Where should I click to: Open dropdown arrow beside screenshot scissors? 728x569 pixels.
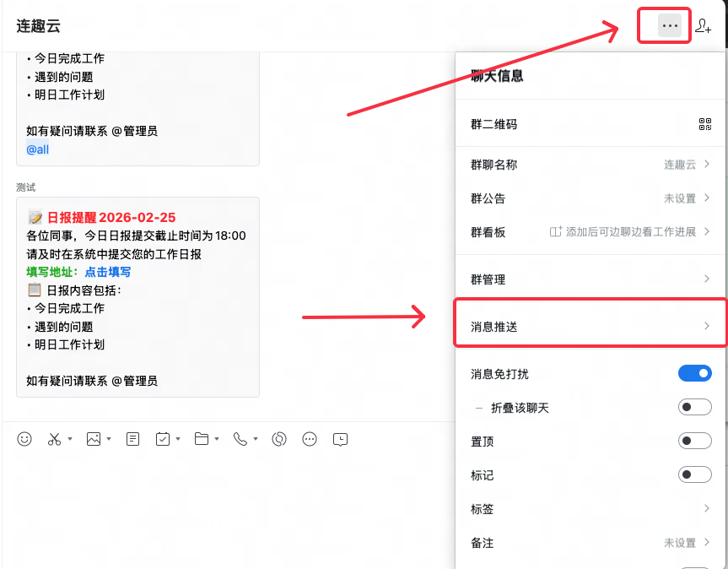pyautogui.click(x=69, y=440)
